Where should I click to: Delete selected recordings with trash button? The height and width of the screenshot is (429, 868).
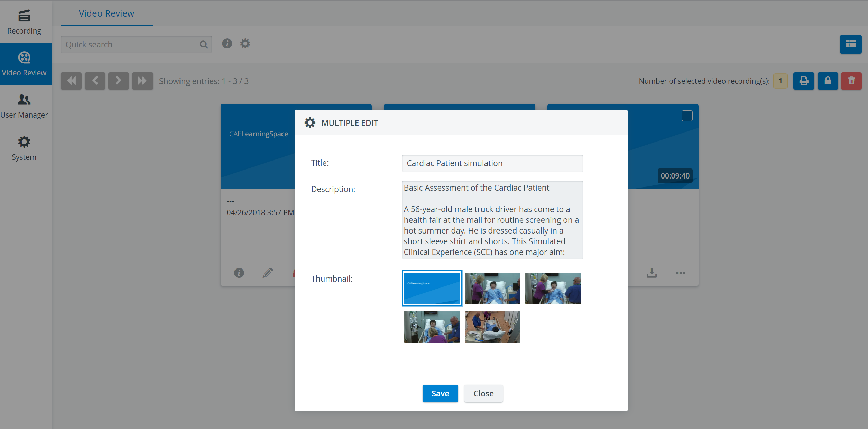click(851, 81)
